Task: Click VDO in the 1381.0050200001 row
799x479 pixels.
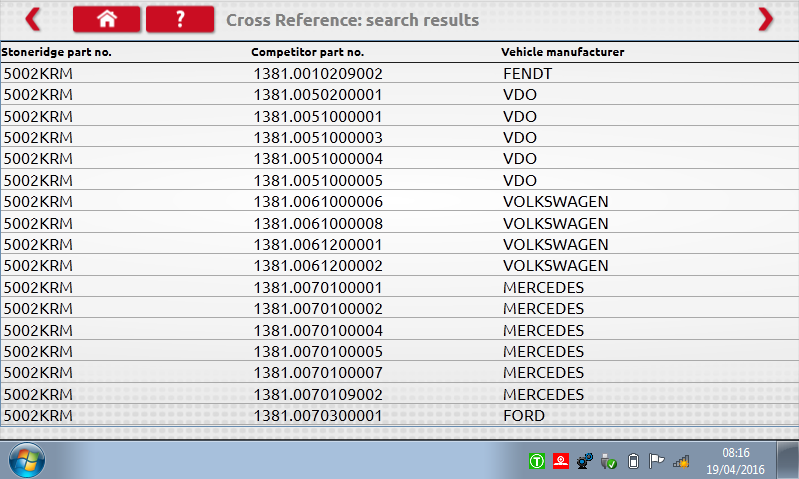Action: 520,95
